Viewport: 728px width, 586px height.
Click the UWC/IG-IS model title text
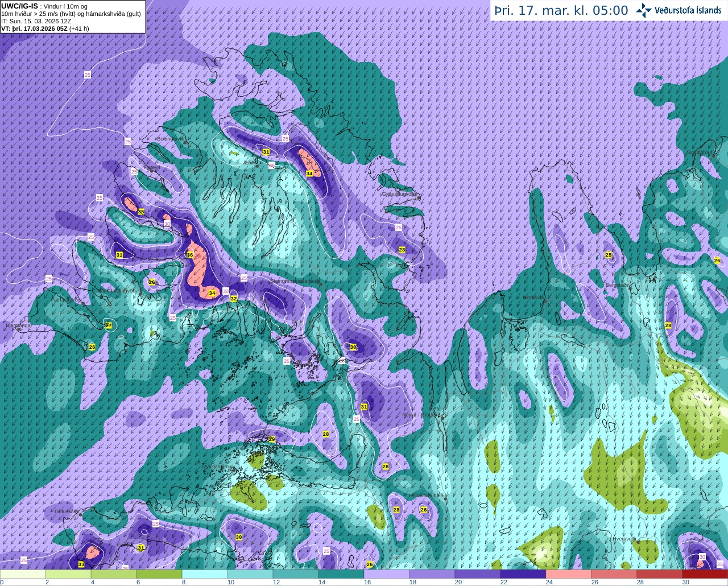pyautogui.click(x=20, y=6)
